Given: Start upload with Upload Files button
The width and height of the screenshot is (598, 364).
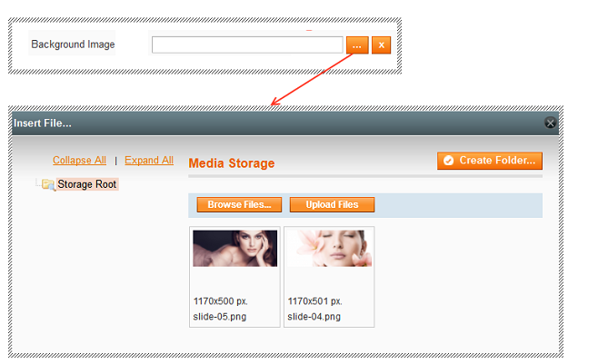Looking at the screenshot, I should coord(332,205).
